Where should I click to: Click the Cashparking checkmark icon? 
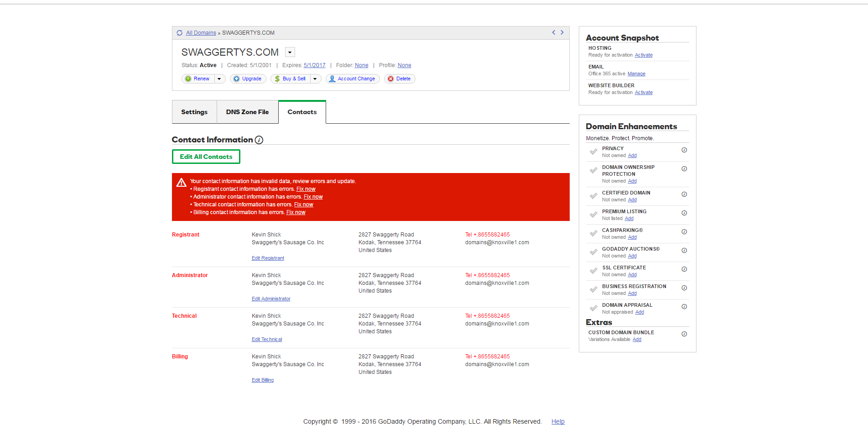pos(593,233)
